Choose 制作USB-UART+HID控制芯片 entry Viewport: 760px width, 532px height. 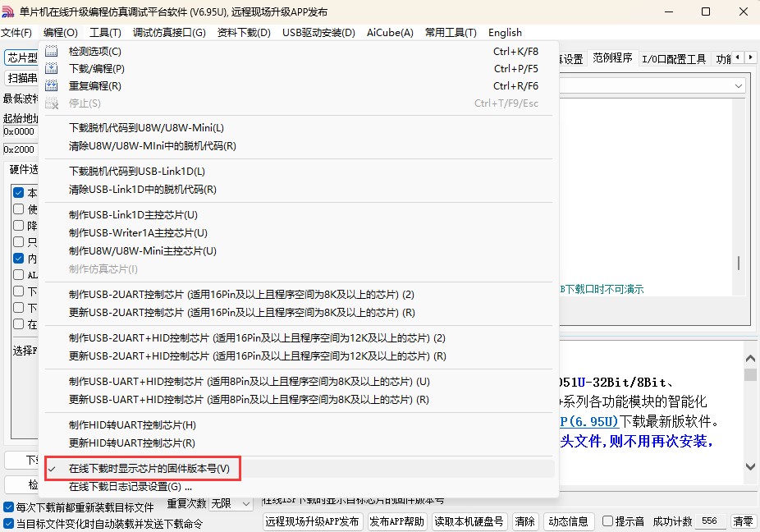click(x=300, y=382)
